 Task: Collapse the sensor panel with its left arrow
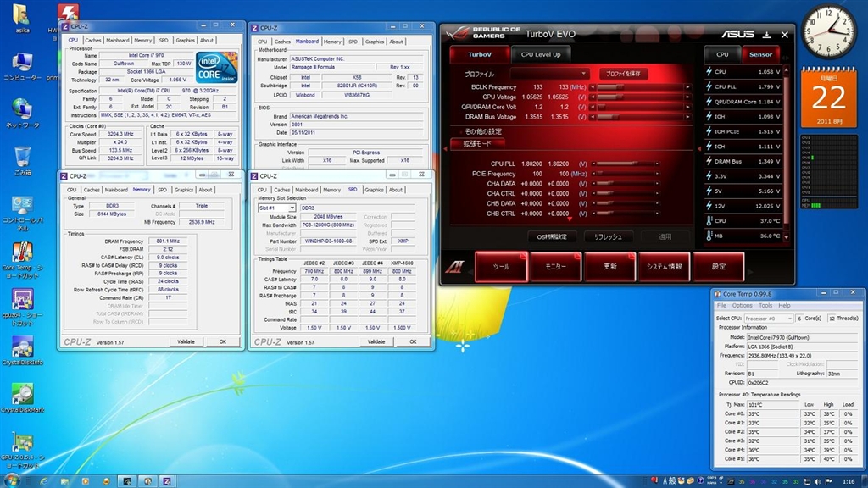[699, 148]
